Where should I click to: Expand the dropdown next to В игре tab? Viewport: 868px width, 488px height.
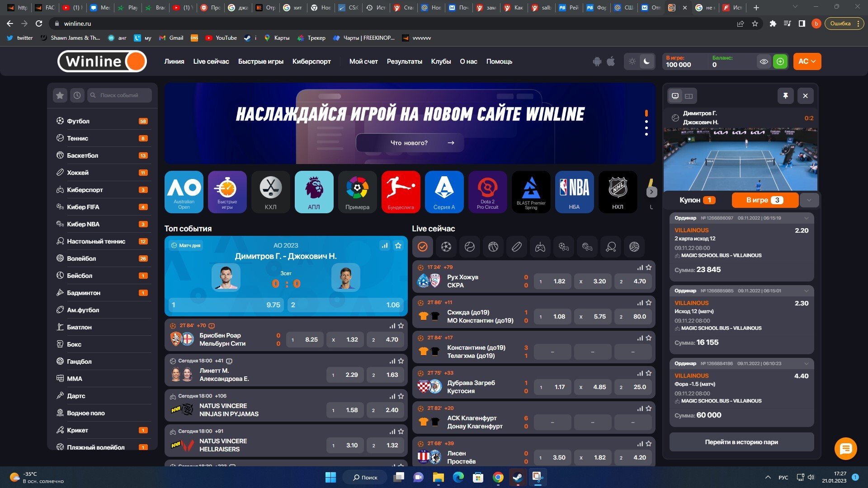(809, 200)
